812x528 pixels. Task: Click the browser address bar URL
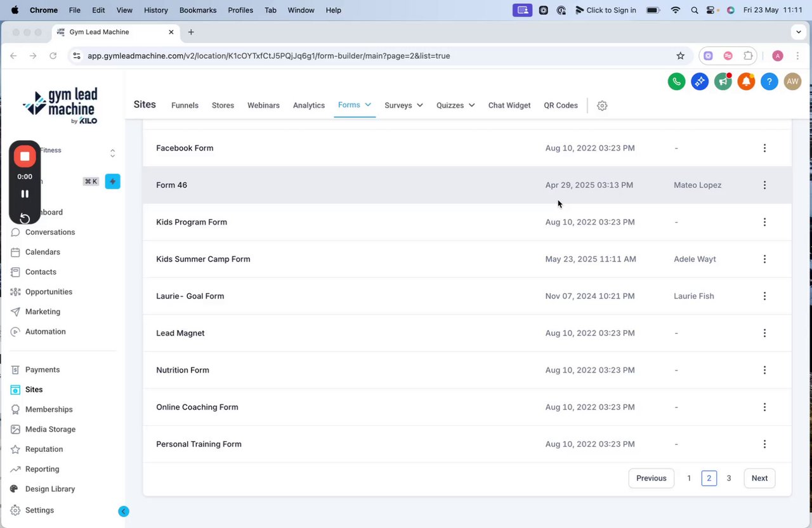coord(268,56)
